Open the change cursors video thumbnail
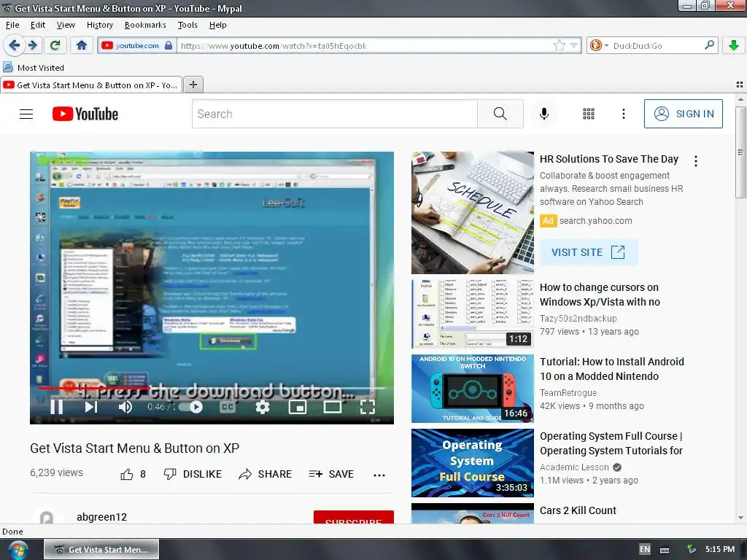Image resolution: width=747 pixels, height=560 pixels. 473,314
